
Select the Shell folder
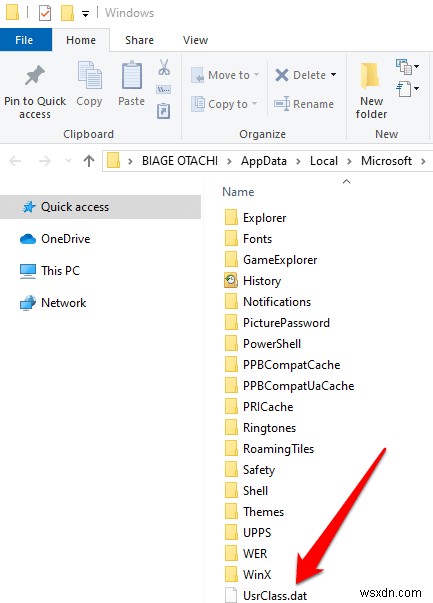click(x=246, y=490)
